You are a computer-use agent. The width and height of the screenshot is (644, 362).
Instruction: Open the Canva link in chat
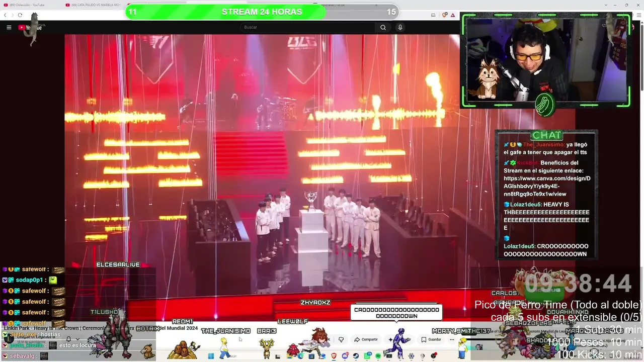547,186
